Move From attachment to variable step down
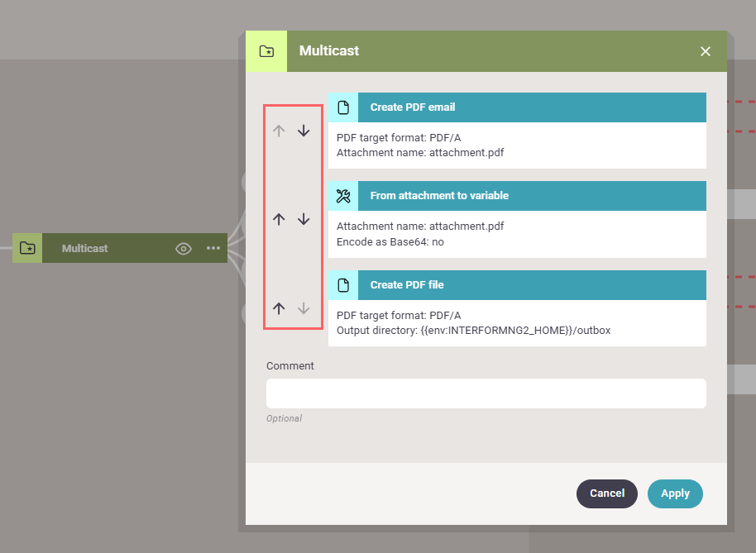The image size is (756, 553). coord(304,219)
